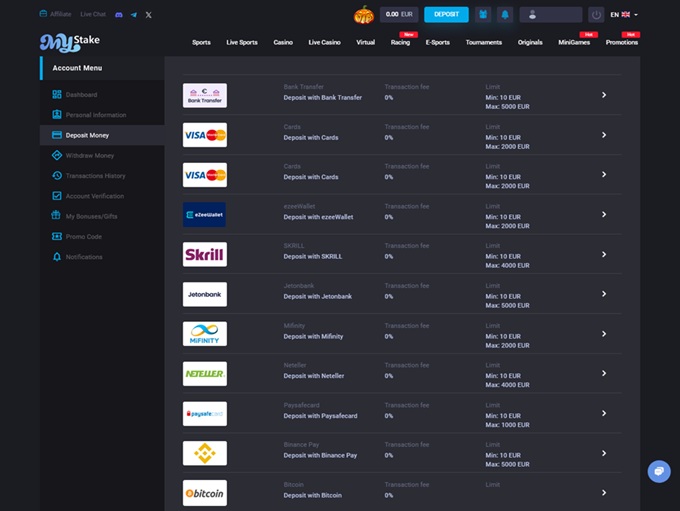
Task: Click the MyStake logo
Action: coord(69,42)
